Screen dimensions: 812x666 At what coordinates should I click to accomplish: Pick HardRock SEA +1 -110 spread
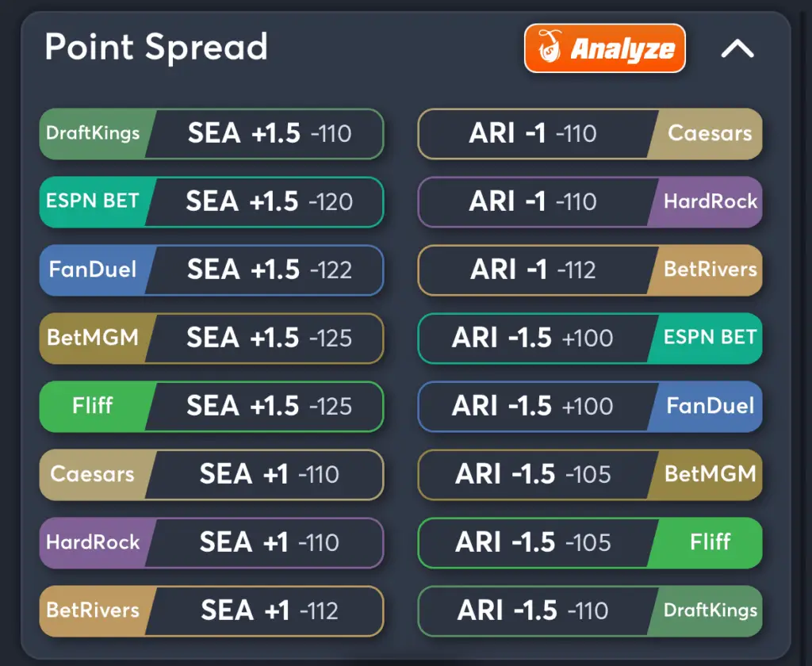tap(212, 543)
